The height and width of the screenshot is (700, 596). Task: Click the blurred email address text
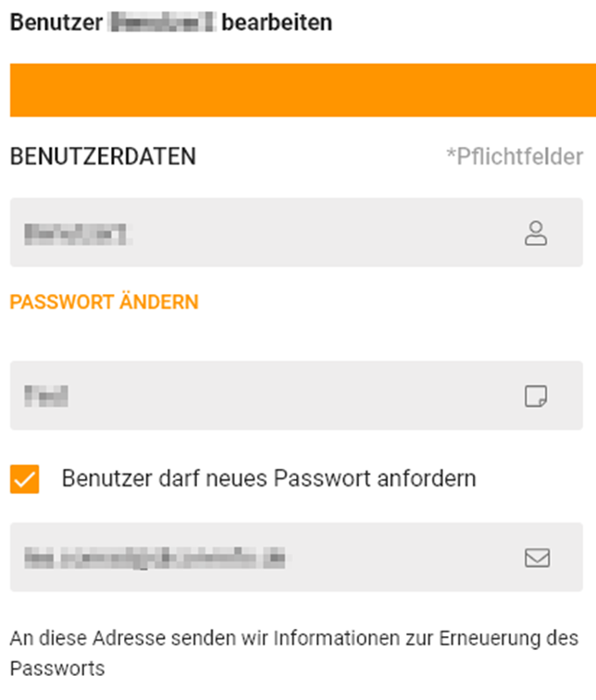(x=155, y=558)
